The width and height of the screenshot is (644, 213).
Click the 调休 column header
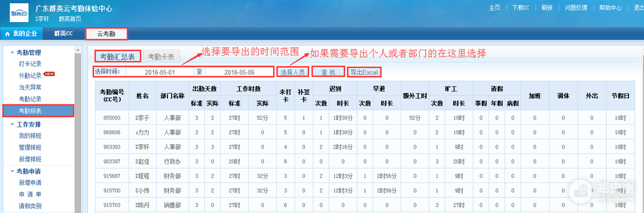pyautogui.click(x=563, y=95)
